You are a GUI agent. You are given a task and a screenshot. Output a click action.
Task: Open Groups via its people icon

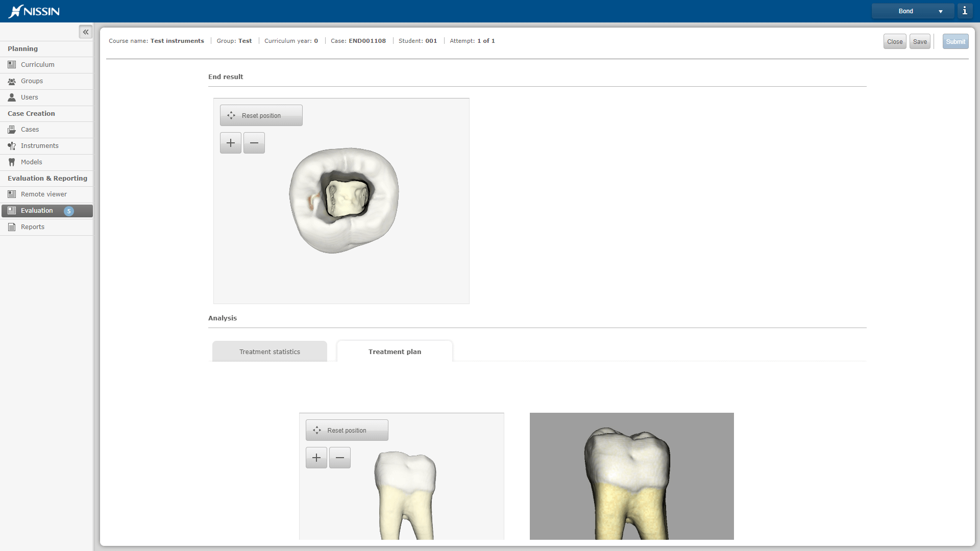(12, 81)
